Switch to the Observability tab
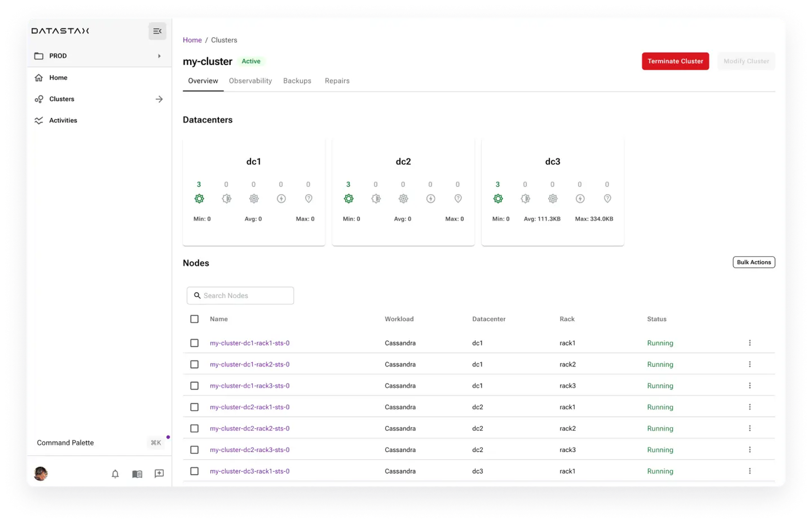The height and width of the screenshot is (523, 812). (250, 81)
